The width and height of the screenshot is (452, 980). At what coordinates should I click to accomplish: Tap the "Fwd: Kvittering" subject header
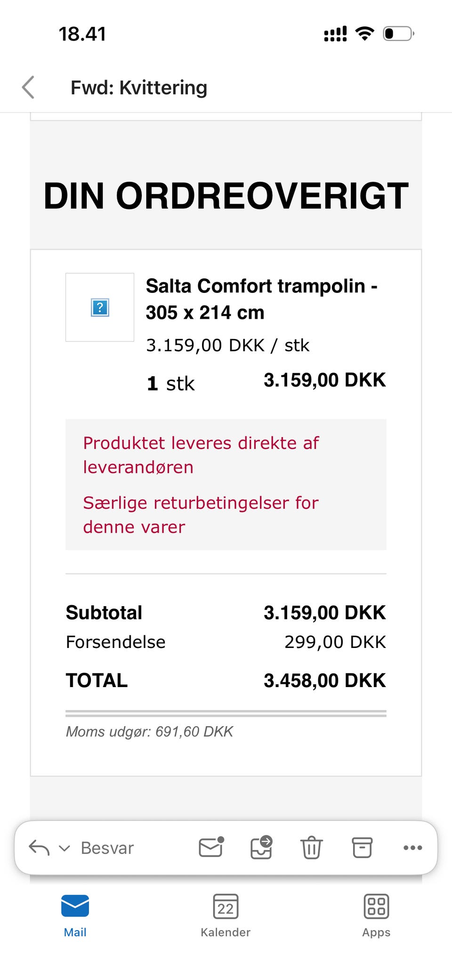139,88
